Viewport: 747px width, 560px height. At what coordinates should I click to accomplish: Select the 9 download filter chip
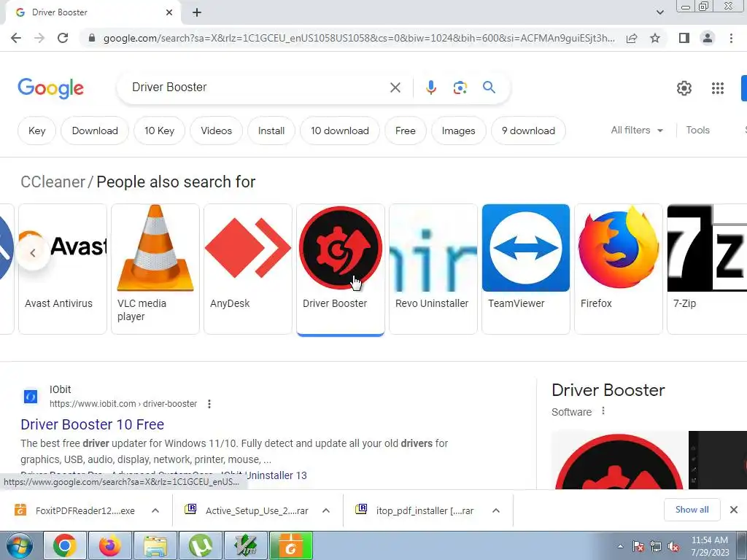coord(528,131)
